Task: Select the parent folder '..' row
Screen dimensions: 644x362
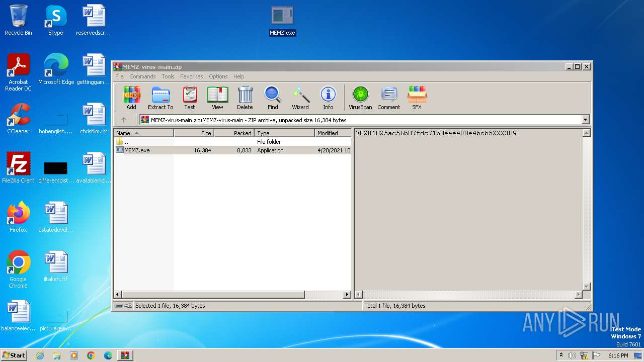Action: coord(232,142)
